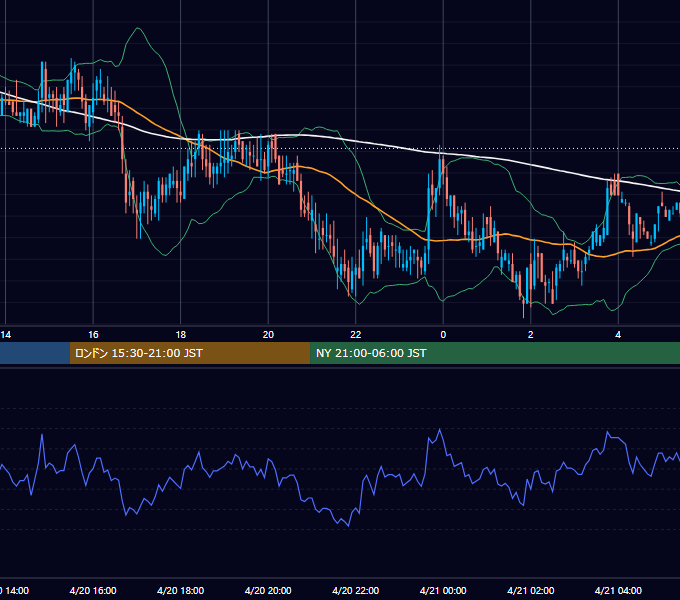Select the 2 hour axis label
Viewport: 680px width, 600px height.
531,335
